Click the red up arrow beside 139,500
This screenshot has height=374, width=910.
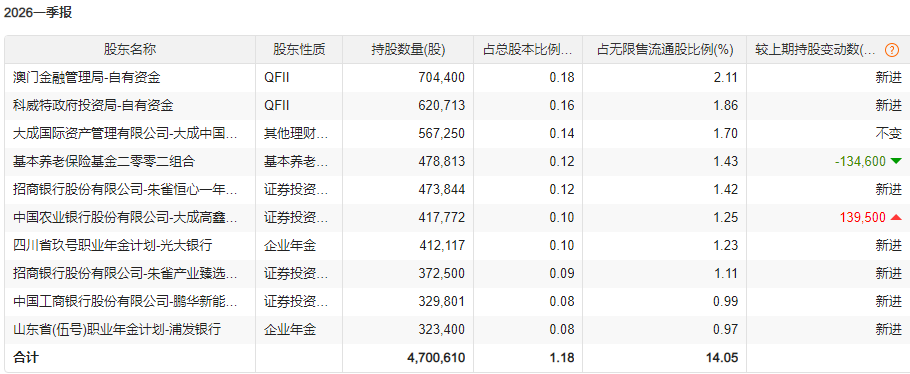tap(896, 217)
